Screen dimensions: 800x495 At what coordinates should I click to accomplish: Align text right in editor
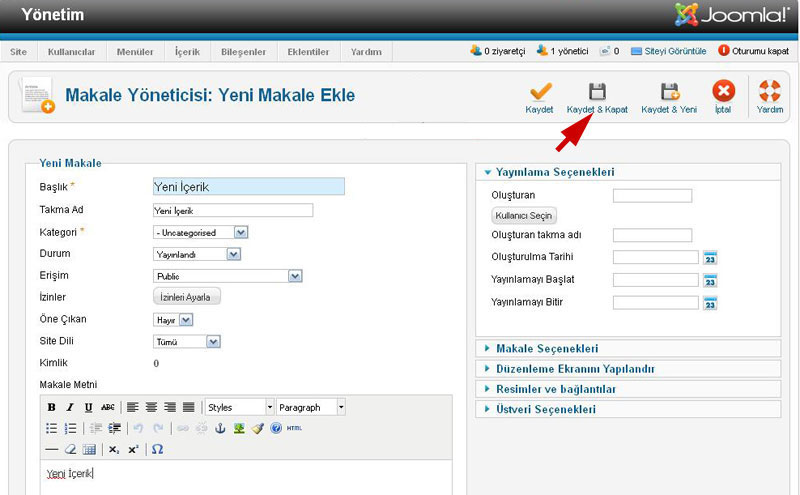click(x=170, y=407)
